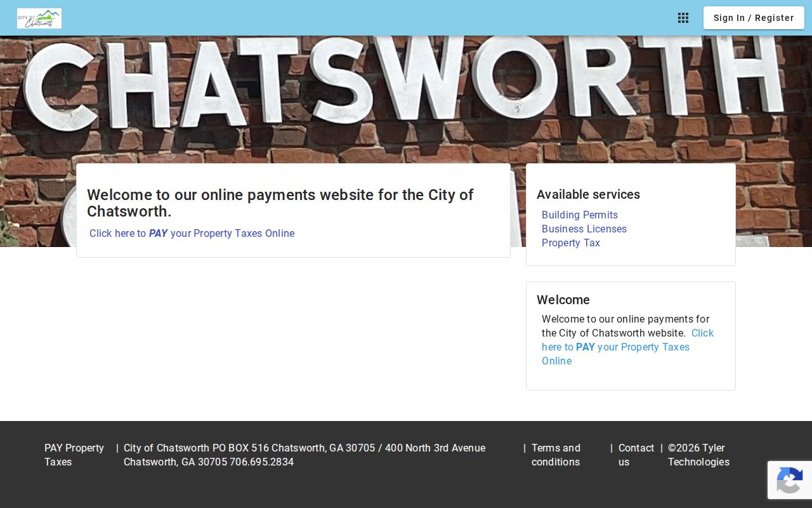The height and width of the screenshot is (508, 812).
Task: Open the footer's PAY Property Taxes link
Action: point(74,455)
